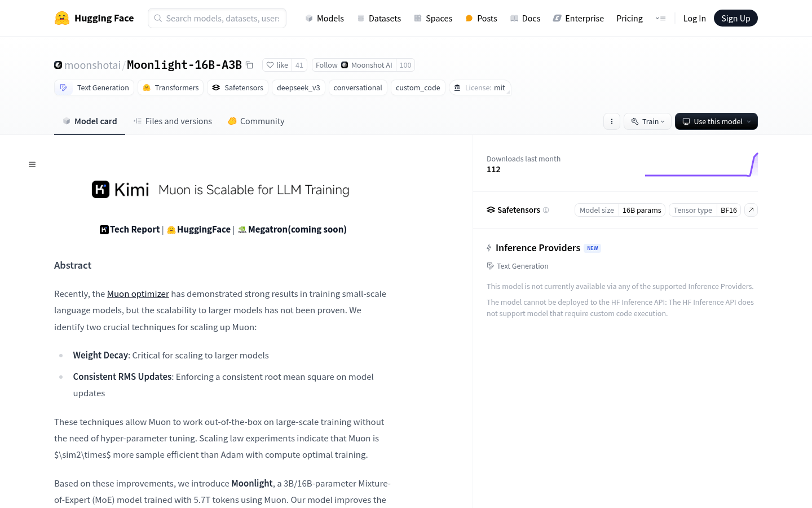The image size is (812, 508).
Task: Select the conversational tag
Action: click(x=358, y=87)
